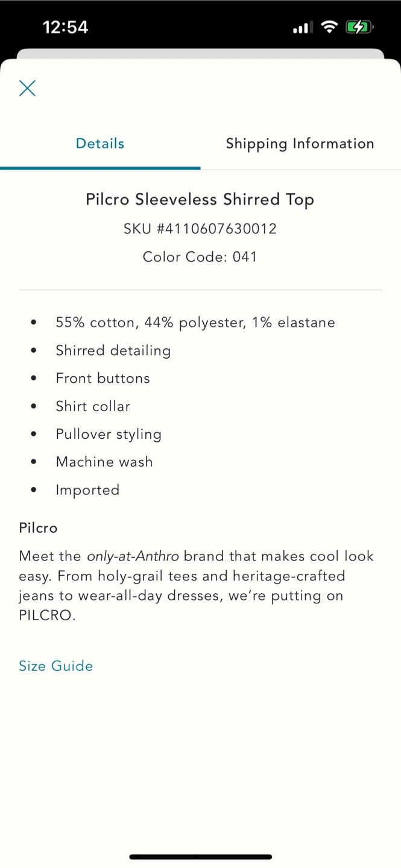Tap the Front buttons bullet item
401x868 pixels.
103,379
